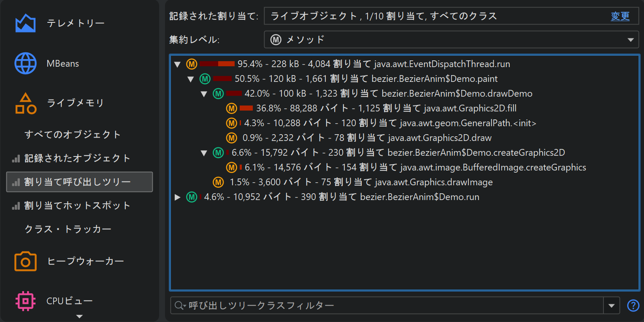Click method icon of Graphics2D.fill row
Image resolution: width=644 pixels, height=322 pixels.
pos(231,108)
